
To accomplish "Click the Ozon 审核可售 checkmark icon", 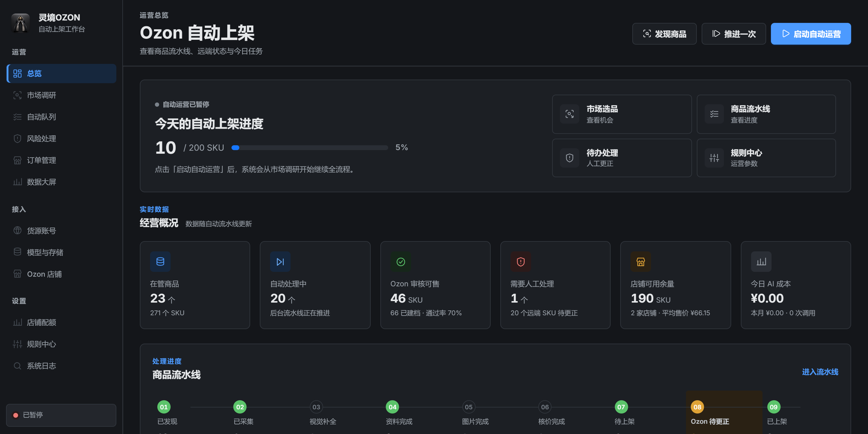I will point(401,262).
